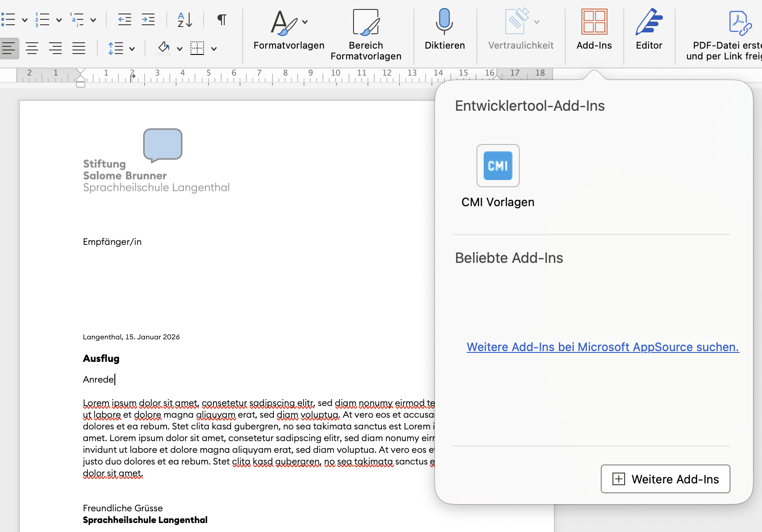This screenshot has width=762, height=532.
Task: Expand the line spacing dropdown arrow
Action: (132, 49)
